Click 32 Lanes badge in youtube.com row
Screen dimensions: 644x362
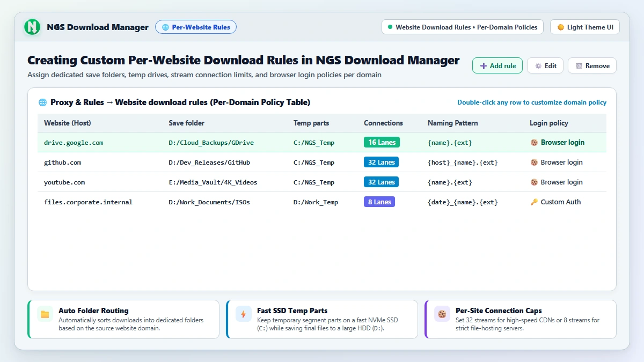tap(382, 182)
